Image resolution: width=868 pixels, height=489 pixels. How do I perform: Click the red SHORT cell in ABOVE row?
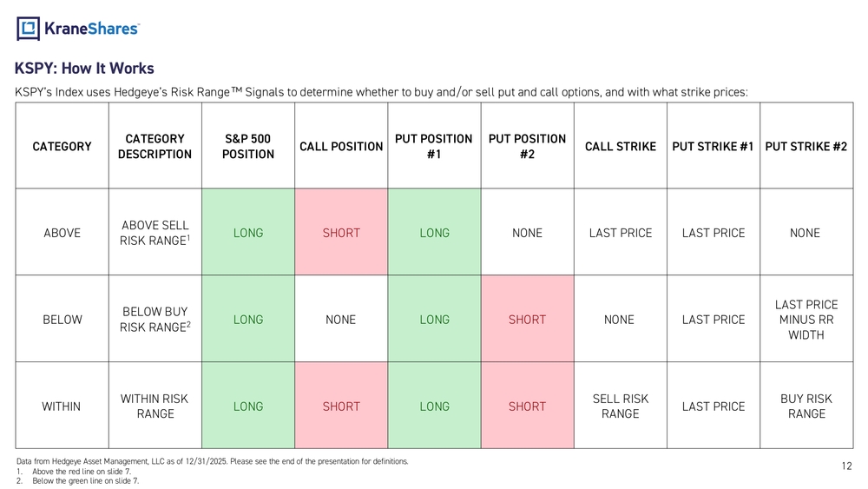tap(341, 233)
